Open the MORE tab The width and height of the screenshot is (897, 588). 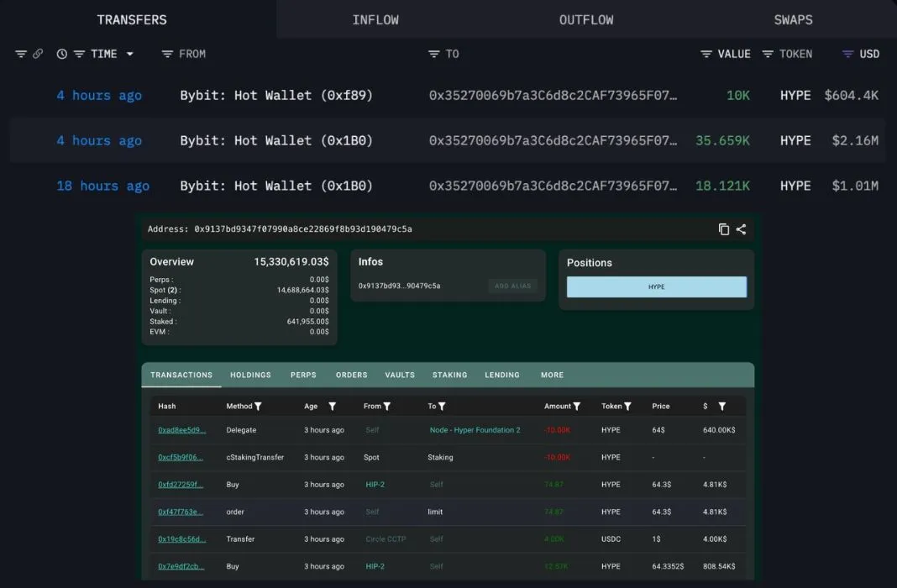tap(552, 375)
